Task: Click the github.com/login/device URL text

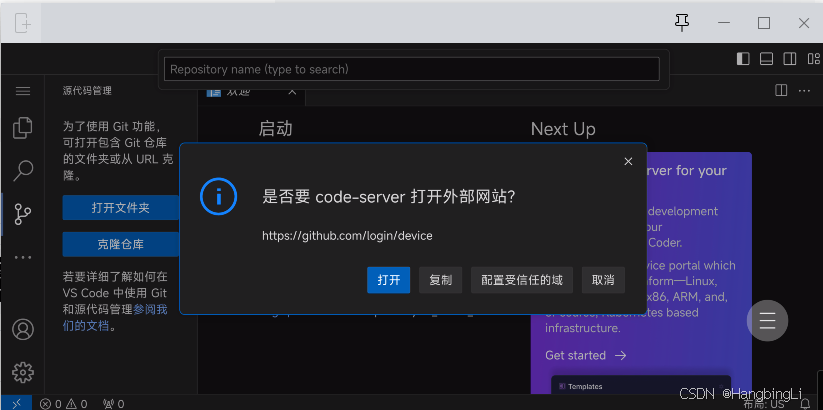Action: (x=347, y=236)
